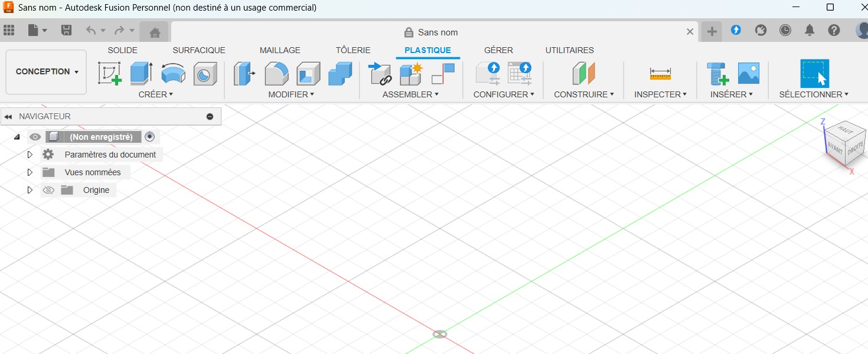
Task: Show the hidden Origine folder
Action: (x=48, y=190)
